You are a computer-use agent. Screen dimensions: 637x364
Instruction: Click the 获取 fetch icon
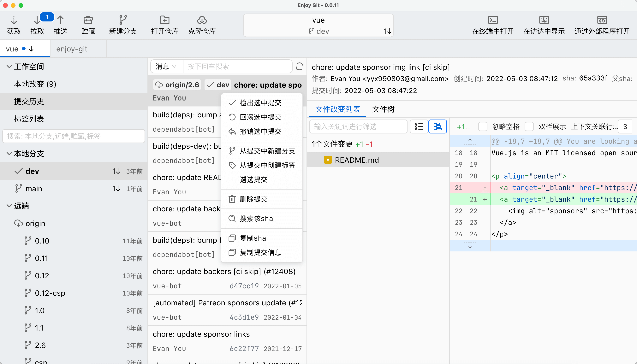pos(14,20)
